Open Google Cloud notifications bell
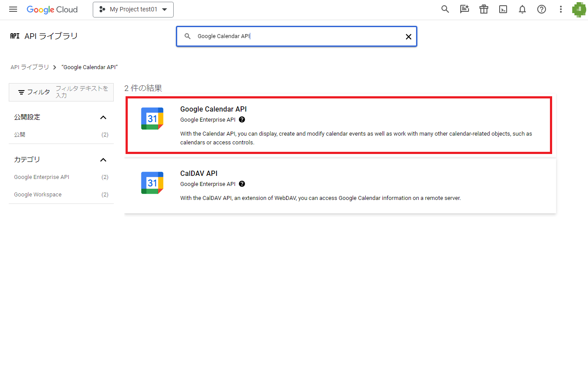This screenshot has height=392, width=588. [x=522, y=9]
